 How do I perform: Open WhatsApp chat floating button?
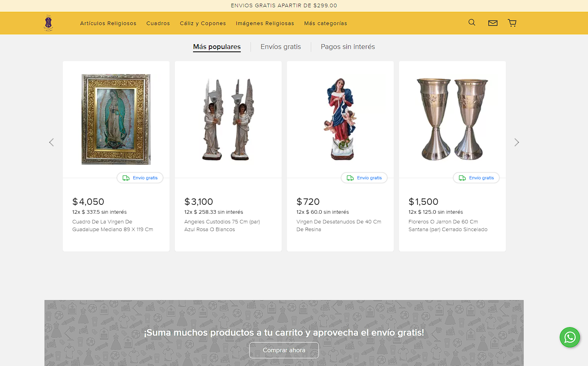tap(569, 337)
